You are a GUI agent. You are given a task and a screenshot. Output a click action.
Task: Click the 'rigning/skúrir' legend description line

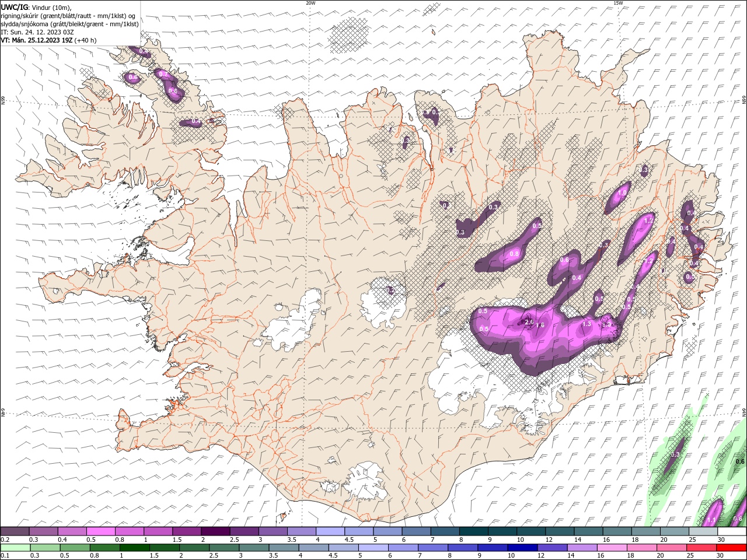pos(68,16)
